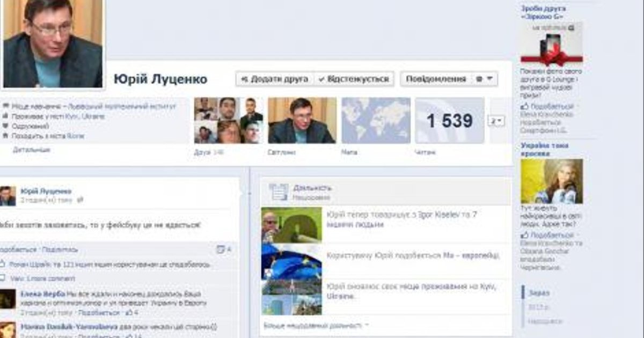Image resolution: width=644 pixels, height=338 pixels.
Task: Click the Igor Kiselev friendship activity thumbnail
Action: [291, 225]
